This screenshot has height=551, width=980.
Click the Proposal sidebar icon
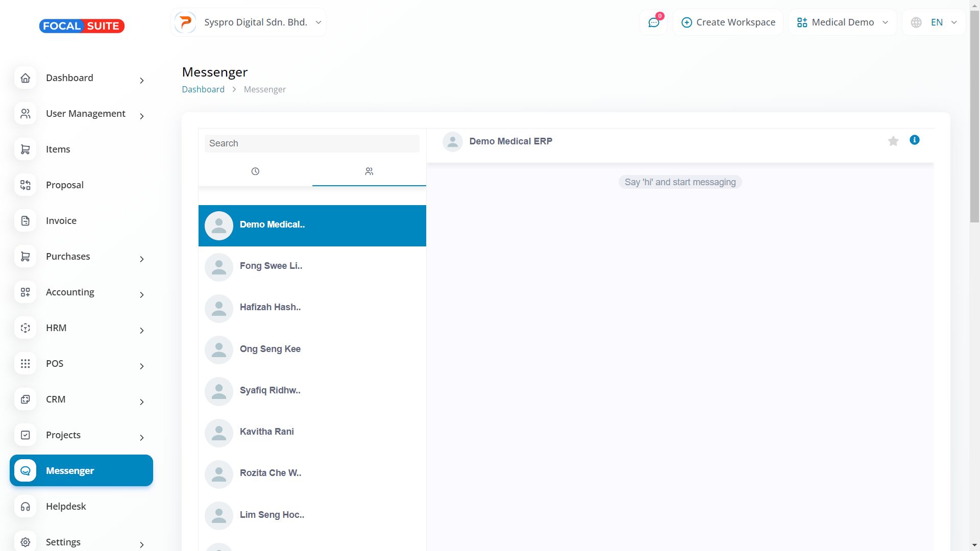(x=26, y=185)
